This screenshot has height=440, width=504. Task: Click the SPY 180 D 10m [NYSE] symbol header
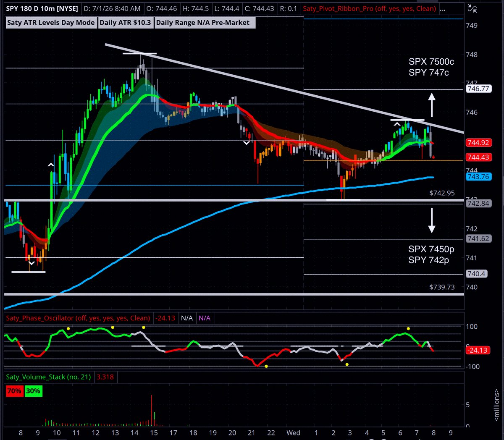coord(41,8)
